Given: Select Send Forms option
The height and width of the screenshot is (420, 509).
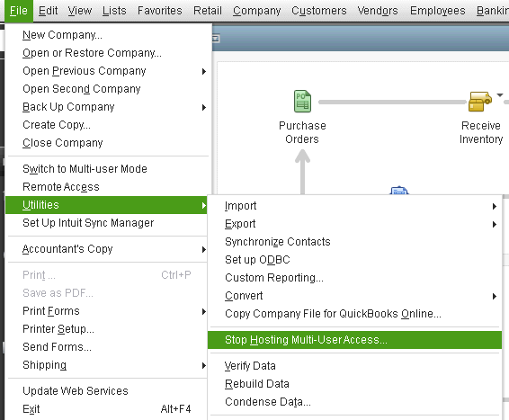Looking at the screenshot, I should (107, 347).
